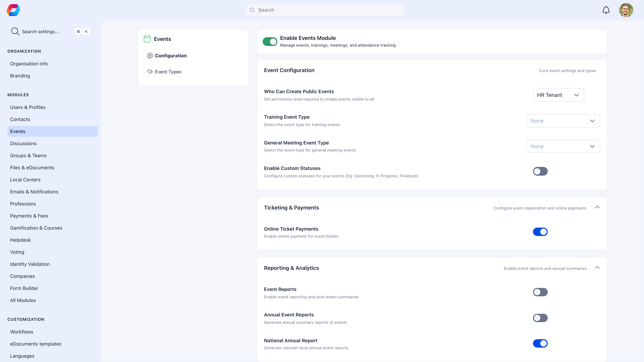Click the search magnifier in settings sidebar
644x362 pixels.
[15, 31]
